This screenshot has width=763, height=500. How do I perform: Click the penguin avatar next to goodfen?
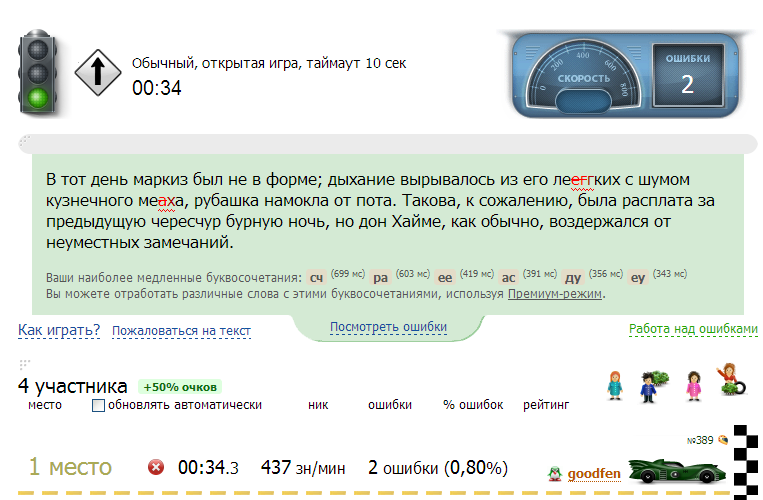[x=554, y=473]
